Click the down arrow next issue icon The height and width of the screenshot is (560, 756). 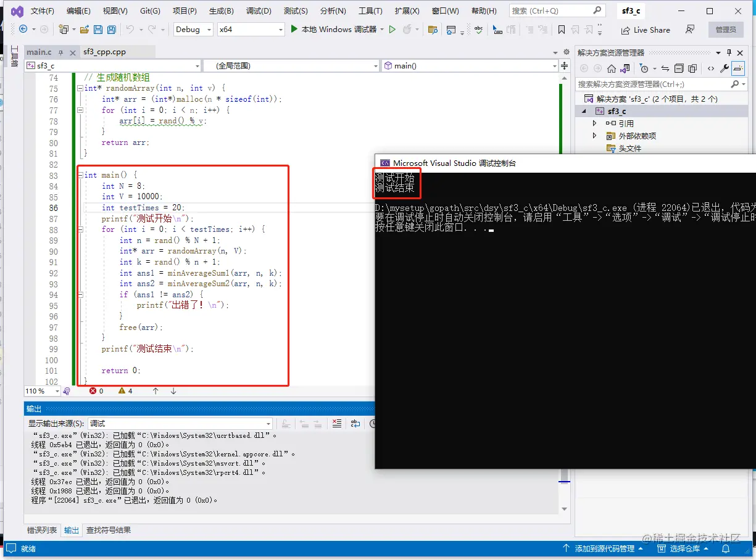[173, 391]
